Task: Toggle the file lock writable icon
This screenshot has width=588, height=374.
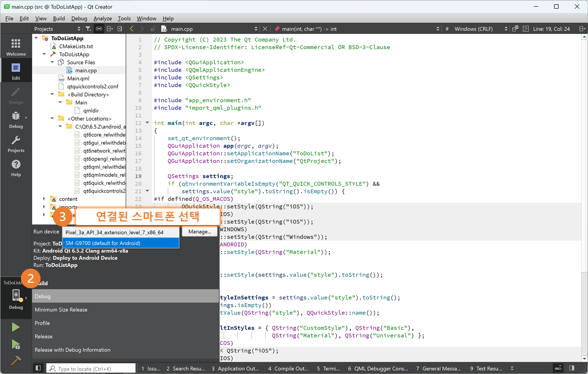Action: [153, 29]
